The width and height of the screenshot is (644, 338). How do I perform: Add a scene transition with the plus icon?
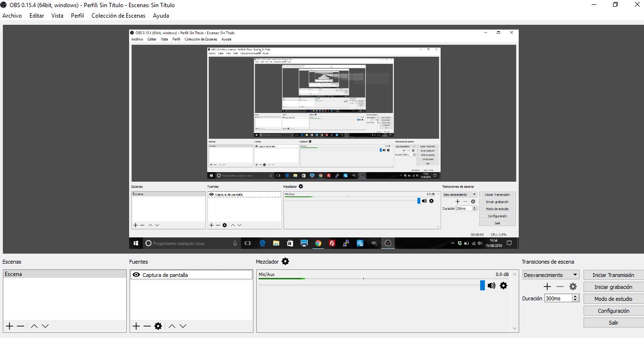click(547, 287)
